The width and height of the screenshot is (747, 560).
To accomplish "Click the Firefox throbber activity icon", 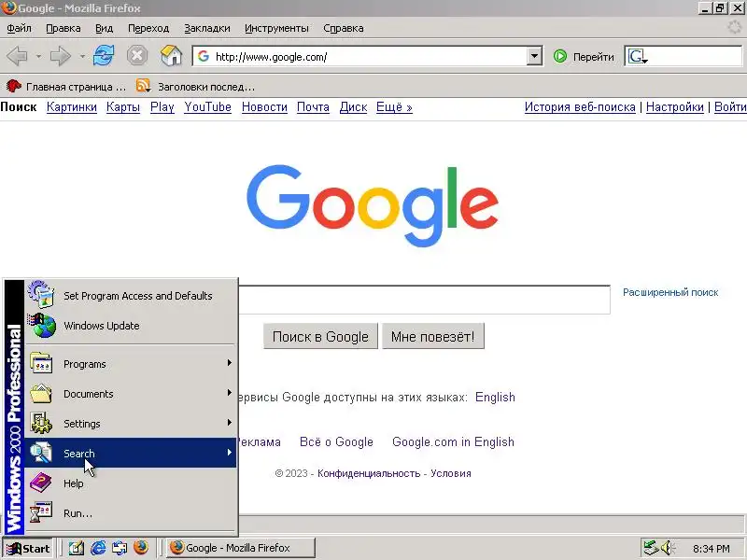I will (x=735, y=28).
